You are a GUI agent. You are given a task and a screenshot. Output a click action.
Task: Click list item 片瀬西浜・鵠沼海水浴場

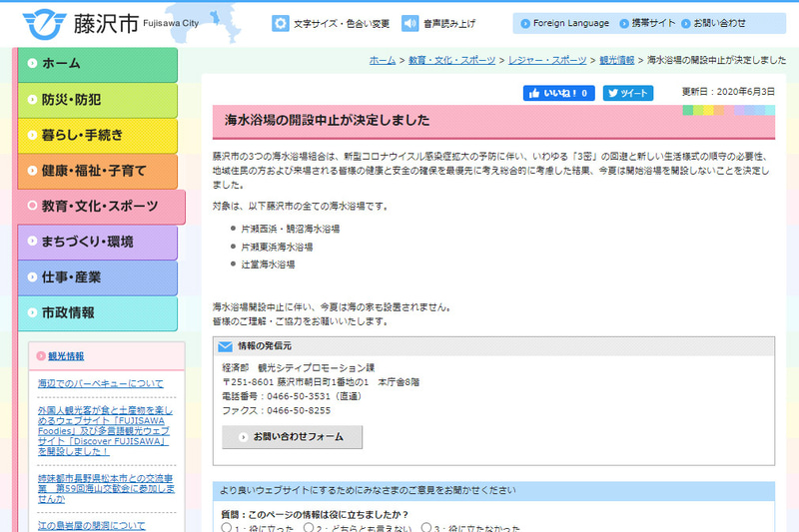coord(291,230)
